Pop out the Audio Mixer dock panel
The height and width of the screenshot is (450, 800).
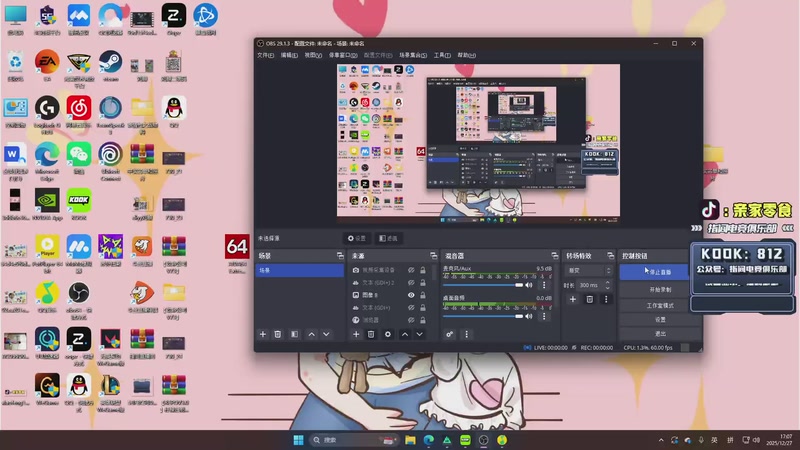[x=555, y=256]
